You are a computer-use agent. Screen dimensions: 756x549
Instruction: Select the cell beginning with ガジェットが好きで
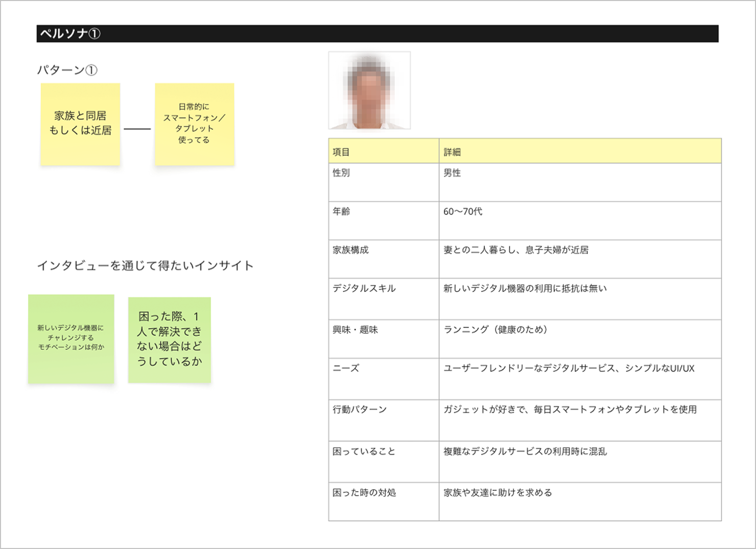580,420
